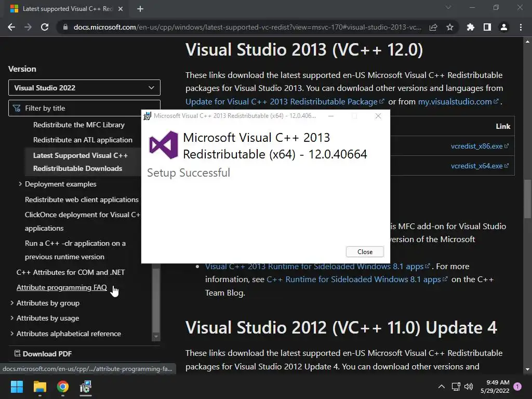Click the page scrollbar down arrow

[527, 369]
